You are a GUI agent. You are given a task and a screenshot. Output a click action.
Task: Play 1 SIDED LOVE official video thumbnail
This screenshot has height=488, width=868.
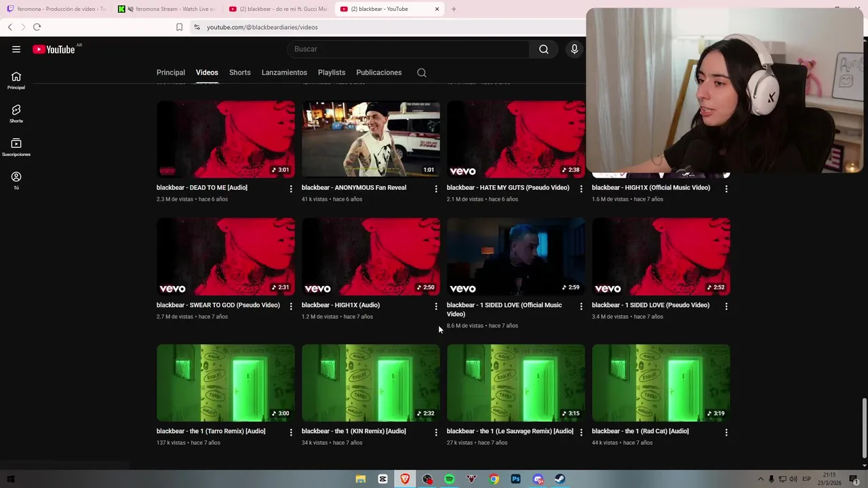516,257
